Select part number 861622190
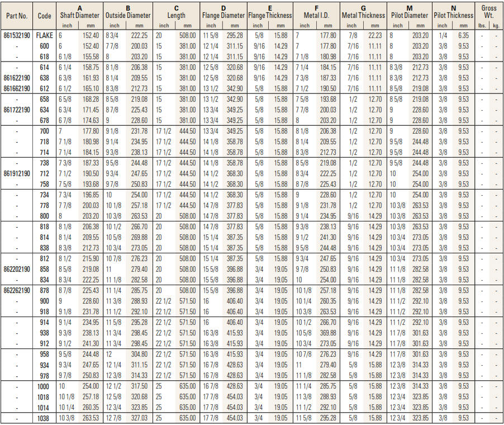Viewport: 504px width, 425px height. coord(17,79)
